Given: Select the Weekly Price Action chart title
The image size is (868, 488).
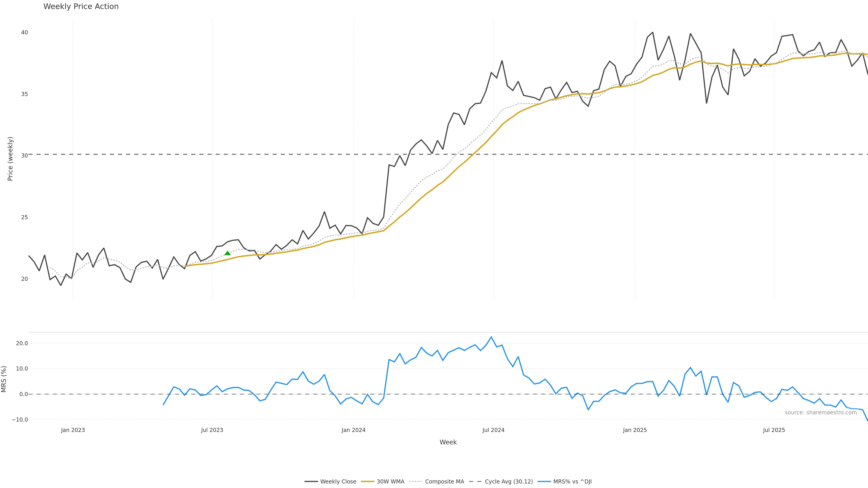Looking at the screenshot, I should point(81,6).
